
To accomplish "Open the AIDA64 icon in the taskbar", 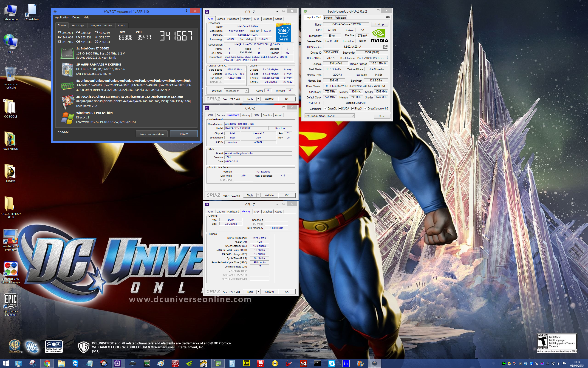I will [x=303, y=363].
